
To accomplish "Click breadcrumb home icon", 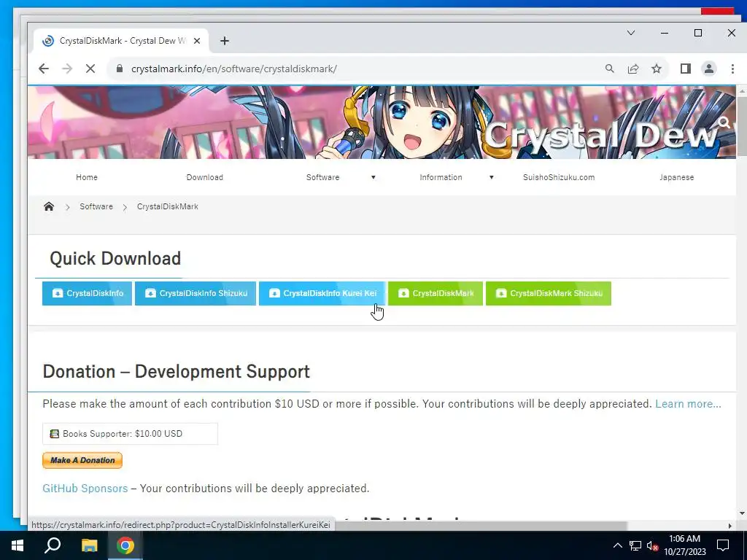I will (x=49, y=206).
